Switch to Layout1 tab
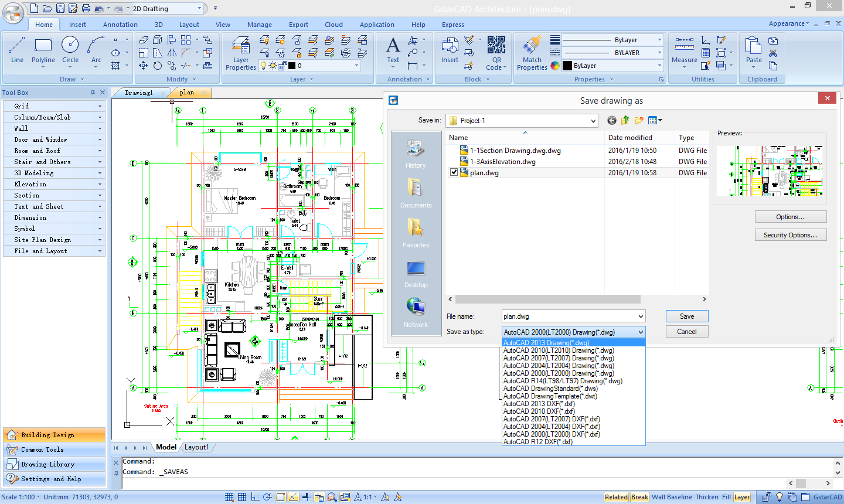 coord(196,447)
